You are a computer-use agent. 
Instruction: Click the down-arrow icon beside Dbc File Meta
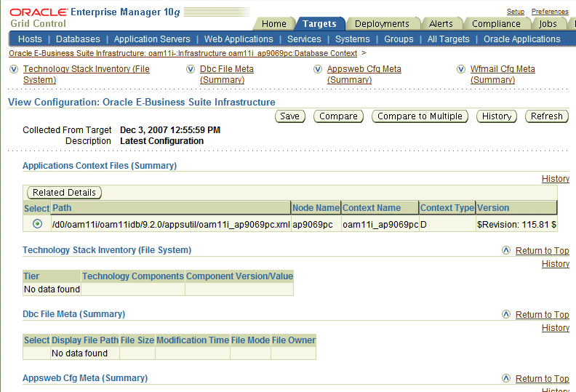click(x=191, y=69)
